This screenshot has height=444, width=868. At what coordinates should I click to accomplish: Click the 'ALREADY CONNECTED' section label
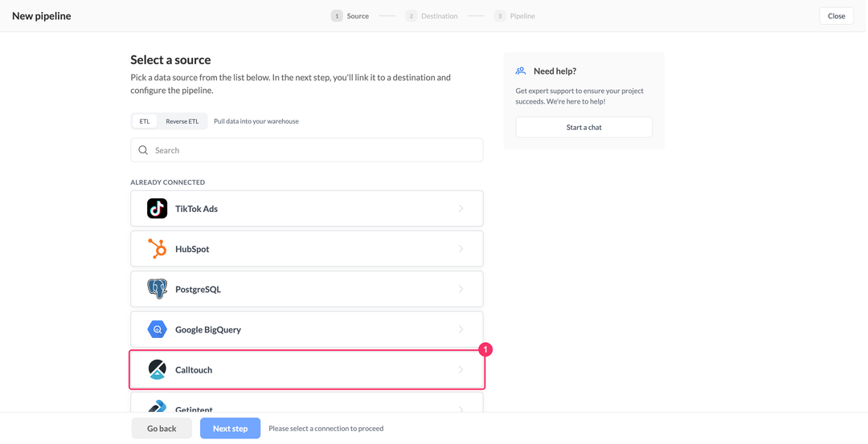(168, 182)
